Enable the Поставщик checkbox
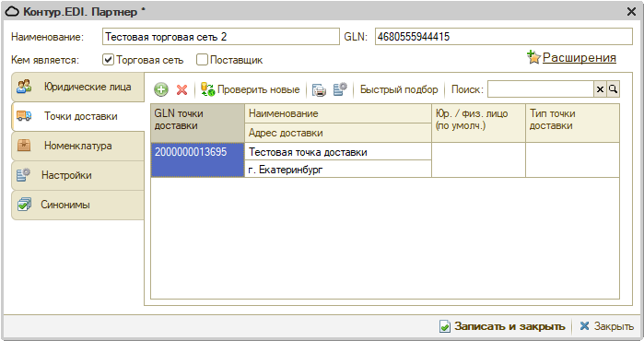The width and height of the screenshot is (644, 341). pyautogui.click(x=202, y=60)
